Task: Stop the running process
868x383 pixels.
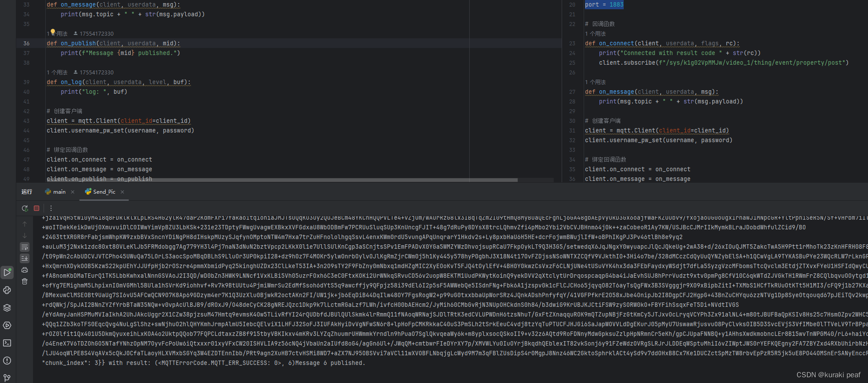Action: coord(37,208)
